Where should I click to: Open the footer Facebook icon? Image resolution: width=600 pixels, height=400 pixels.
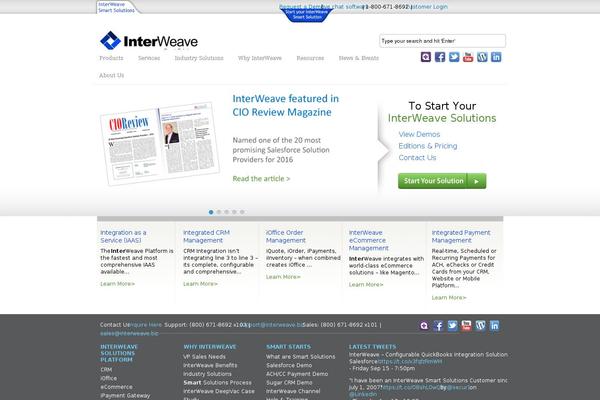tap(439, 326)
